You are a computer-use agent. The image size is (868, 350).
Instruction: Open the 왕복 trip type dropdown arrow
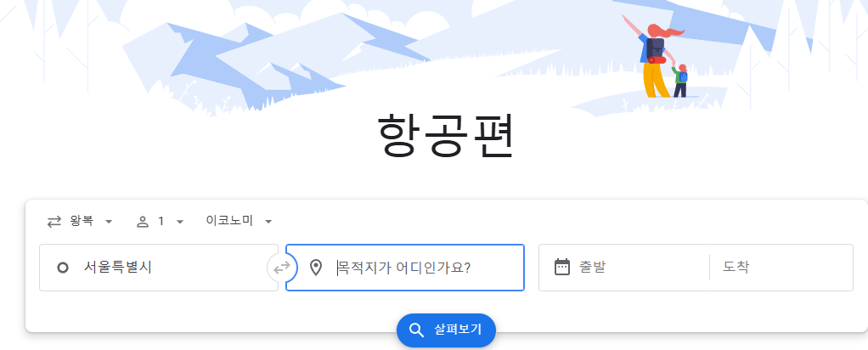pos(109,222)
